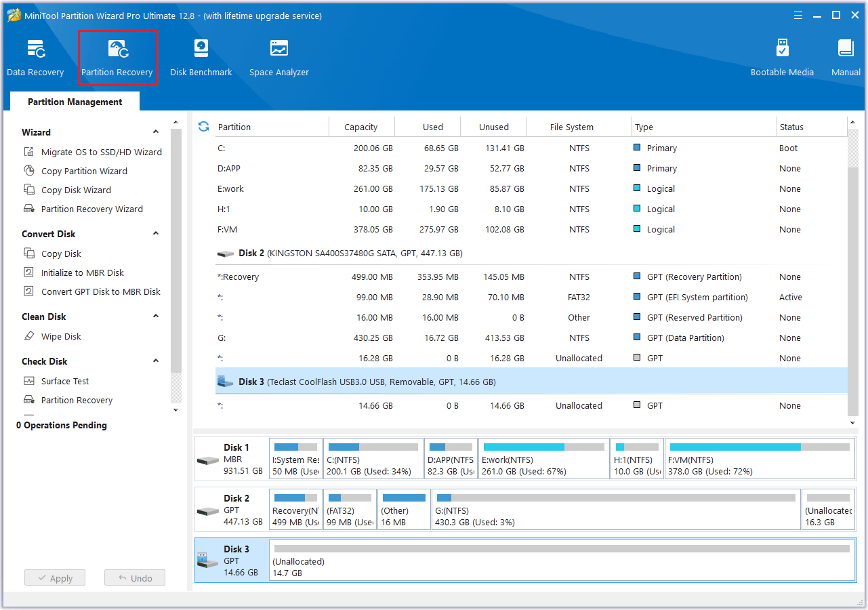Open the Data Recovery tool
The image size is (868, 610).
[35, 58]
